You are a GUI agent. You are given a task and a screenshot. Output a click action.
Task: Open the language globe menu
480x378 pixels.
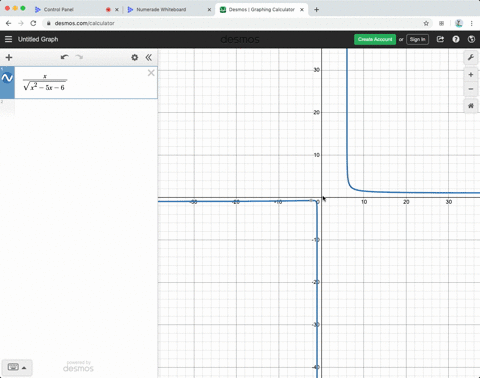click(471, 39)
